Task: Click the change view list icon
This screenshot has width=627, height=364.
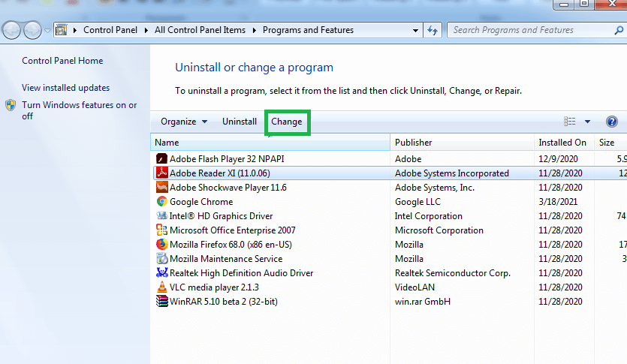Action: click(x=569, y=122)
